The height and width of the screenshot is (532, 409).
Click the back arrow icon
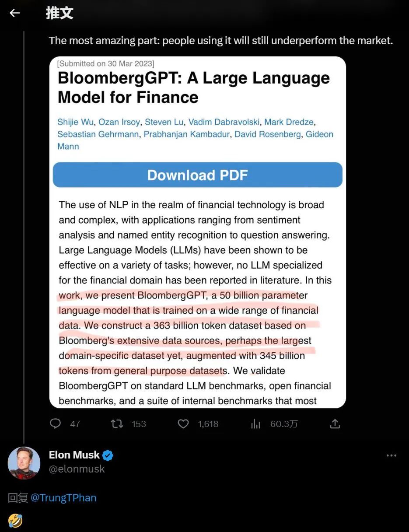[15, 13]
